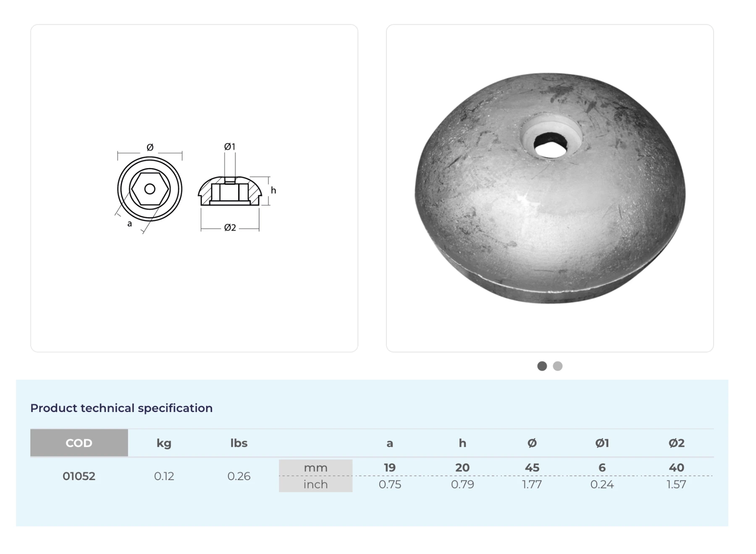756x554 pixels.
Task: Select product code 01052
Action: (79, 476)
